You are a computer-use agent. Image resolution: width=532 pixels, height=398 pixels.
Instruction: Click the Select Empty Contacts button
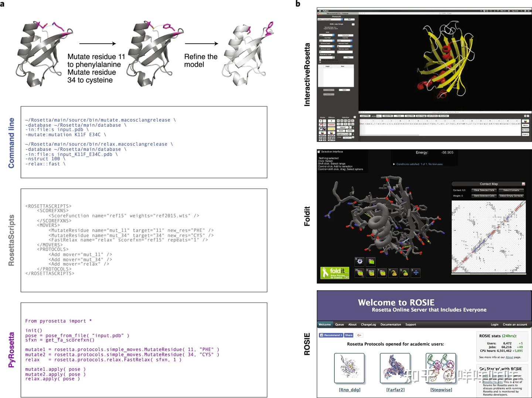[x=511, y=196]
